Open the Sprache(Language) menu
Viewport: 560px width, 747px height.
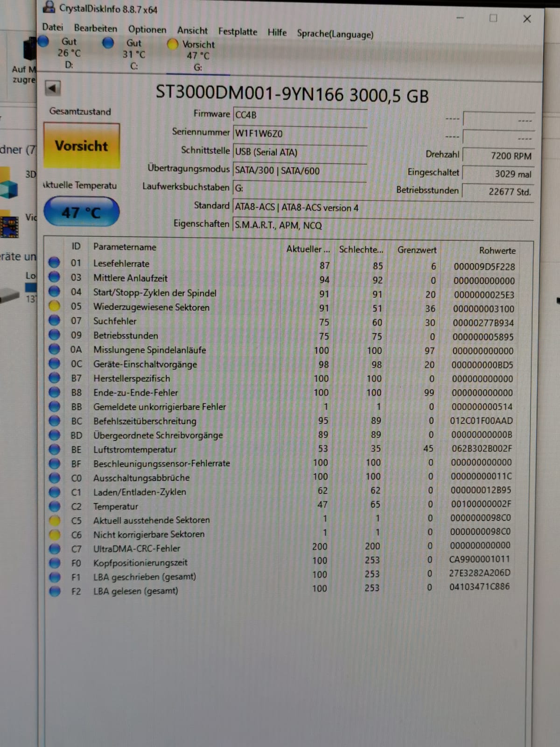point(335,34)
